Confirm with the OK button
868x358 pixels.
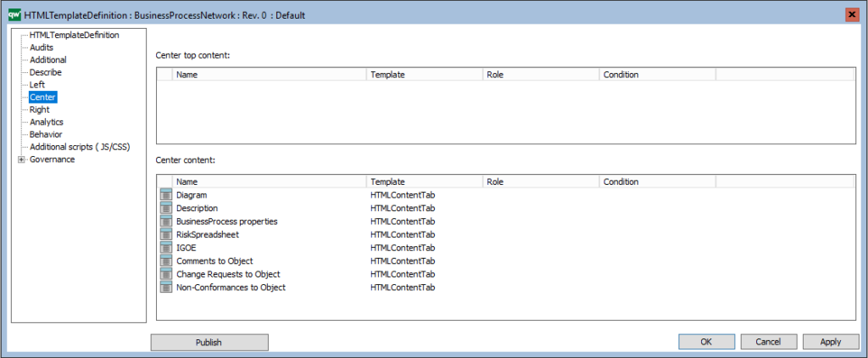coord(705,342)
